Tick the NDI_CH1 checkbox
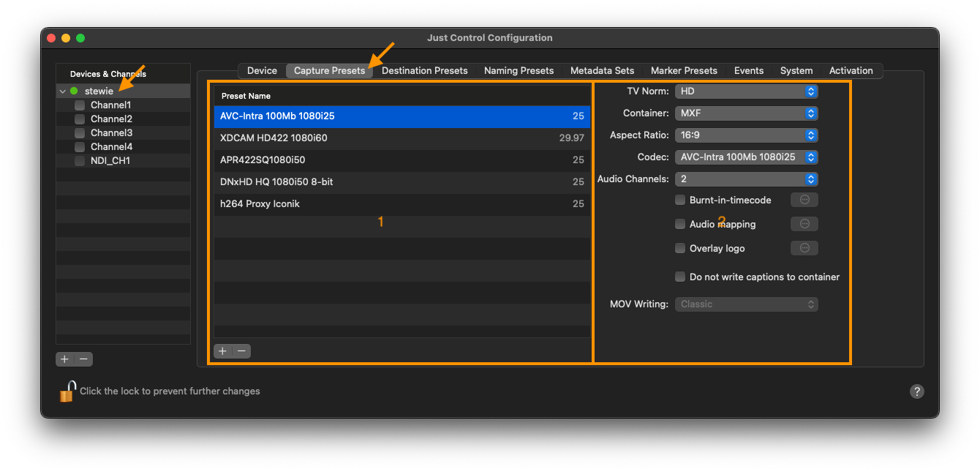The image size is (980, 472). tap(80, 161)
